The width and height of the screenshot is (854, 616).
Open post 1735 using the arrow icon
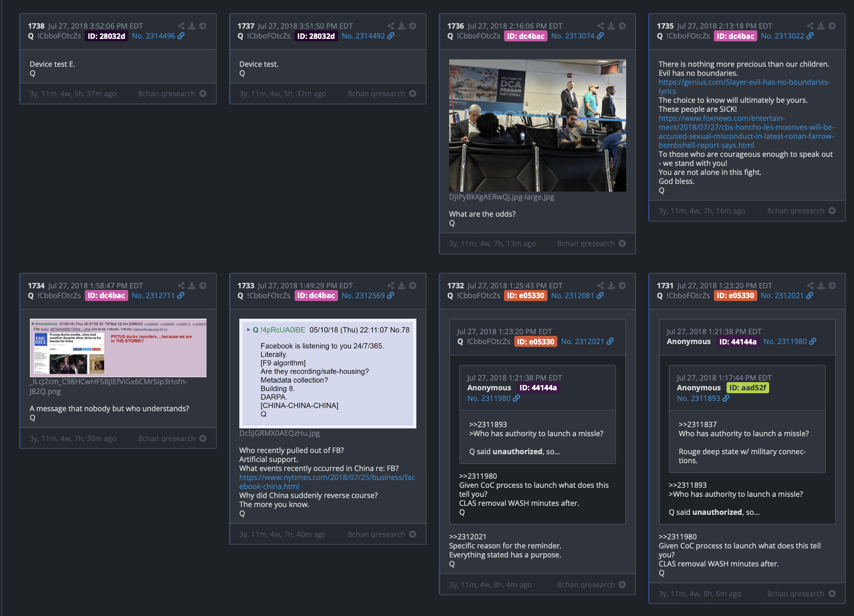[832, 26]
